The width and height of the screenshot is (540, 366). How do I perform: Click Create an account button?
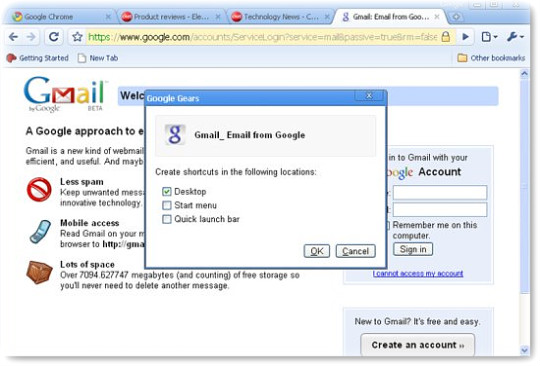[x=417, y=345]
